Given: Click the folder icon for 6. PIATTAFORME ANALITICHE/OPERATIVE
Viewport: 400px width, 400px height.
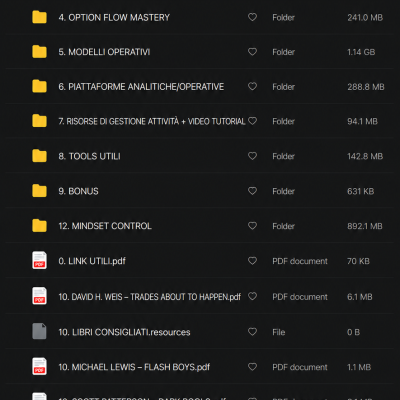Looking at the screenshot, I should 39,86.
